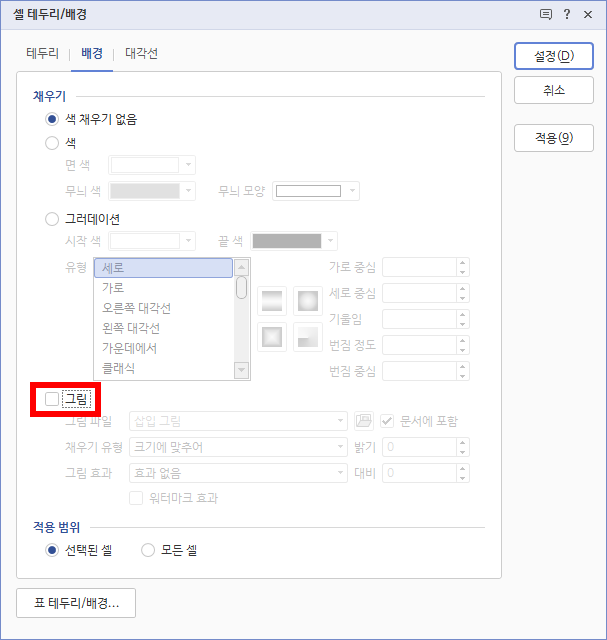Select 선택된 셀 radio option
Screen dimensions: 607x640
[x=52, y=550]
